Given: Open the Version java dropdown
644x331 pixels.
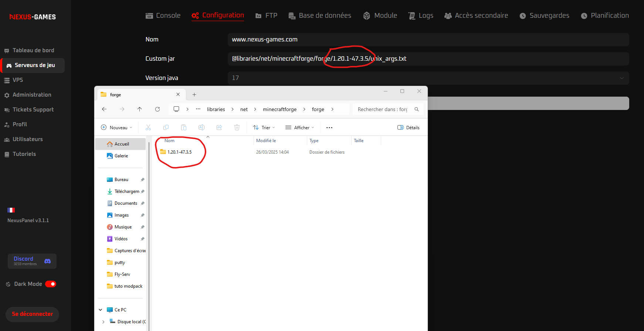Looking at the screenshot, I should (428, 78).
